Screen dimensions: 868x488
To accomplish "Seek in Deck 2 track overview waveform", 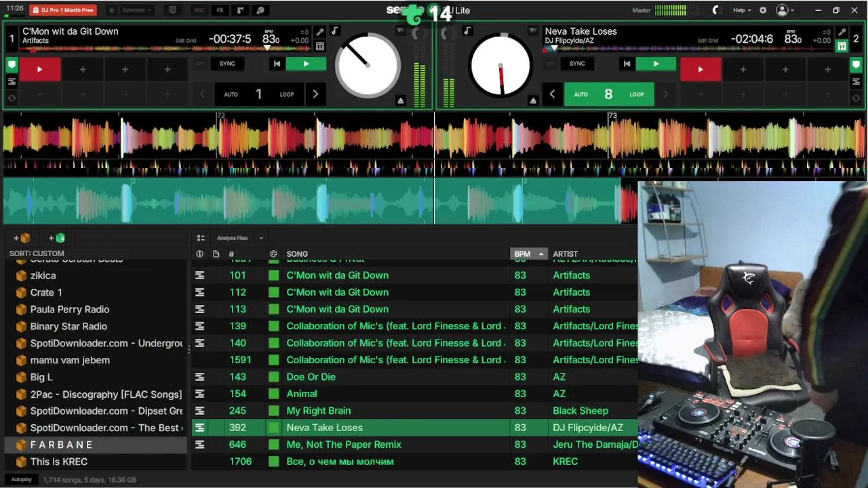I will [688, 49].
